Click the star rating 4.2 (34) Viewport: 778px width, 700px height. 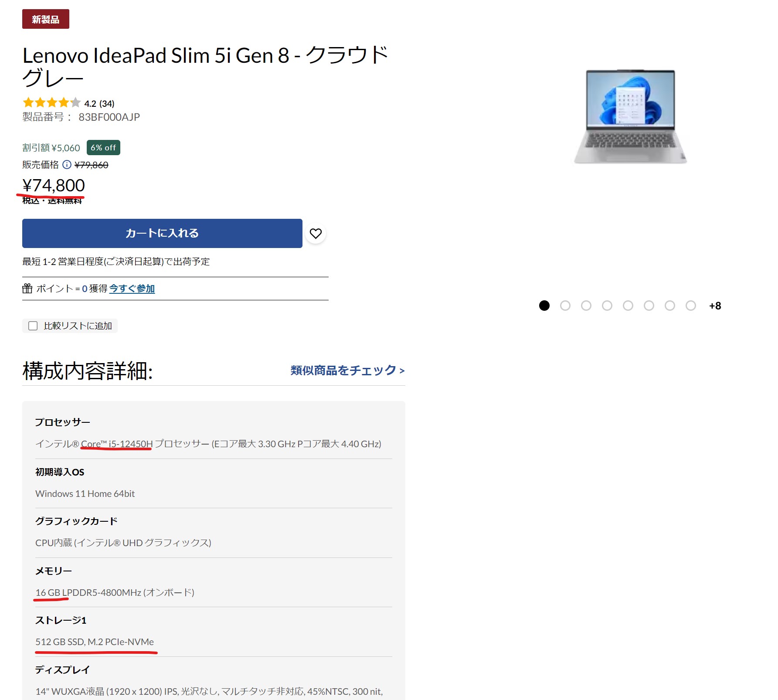point(68,103)
